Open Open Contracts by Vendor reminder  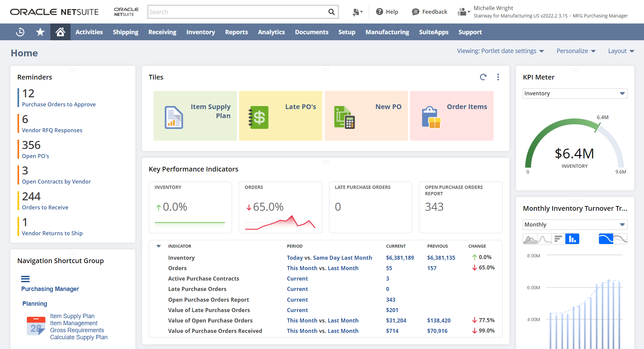[x=56, y=182]
